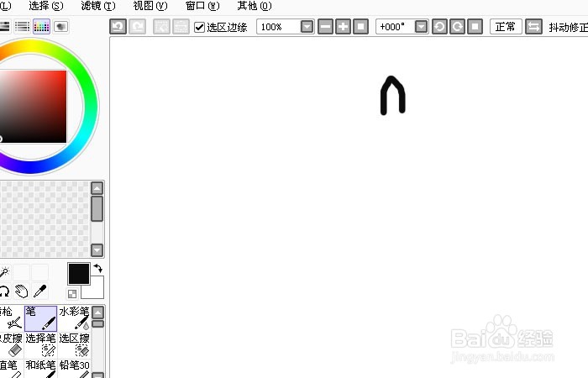The width and height of the screenshot is (588, 378).
Task: Reset zoom with the square button after plus
Action: pos(360,27)
